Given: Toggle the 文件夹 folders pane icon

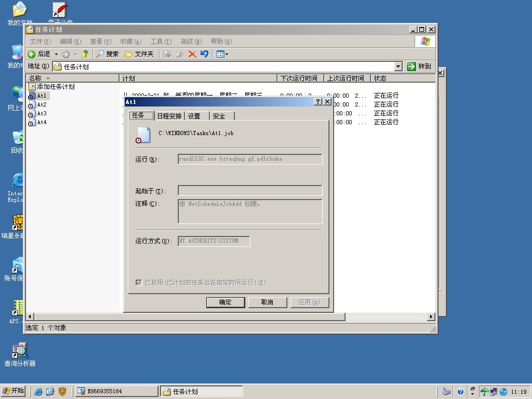Looking at the screenshot, I should [139, 54].
